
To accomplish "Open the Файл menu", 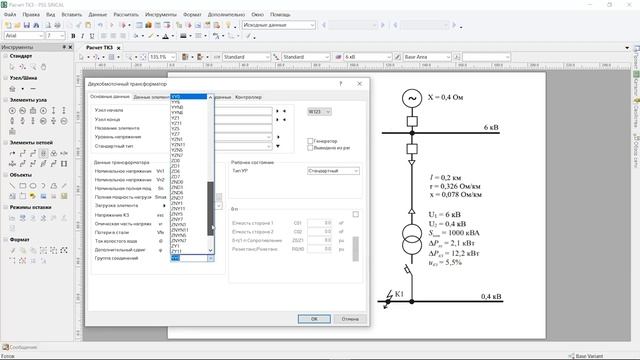I will (10, 14).
